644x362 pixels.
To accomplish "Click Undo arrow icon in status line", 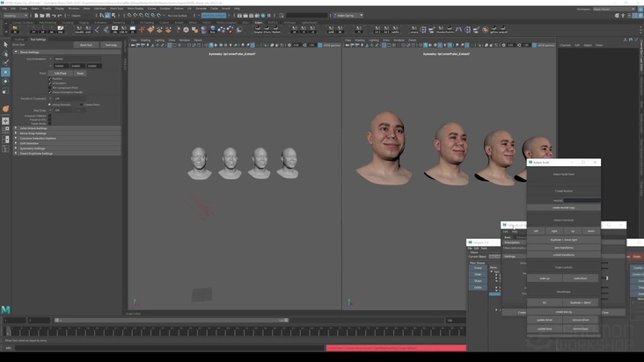I will click(x=54, y=16).
